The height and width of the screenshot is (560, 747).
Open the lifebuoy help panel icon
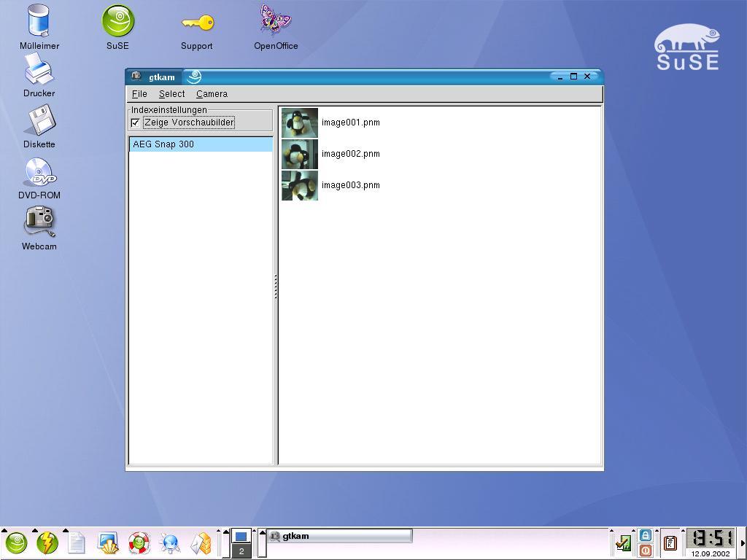pos(139,543)
